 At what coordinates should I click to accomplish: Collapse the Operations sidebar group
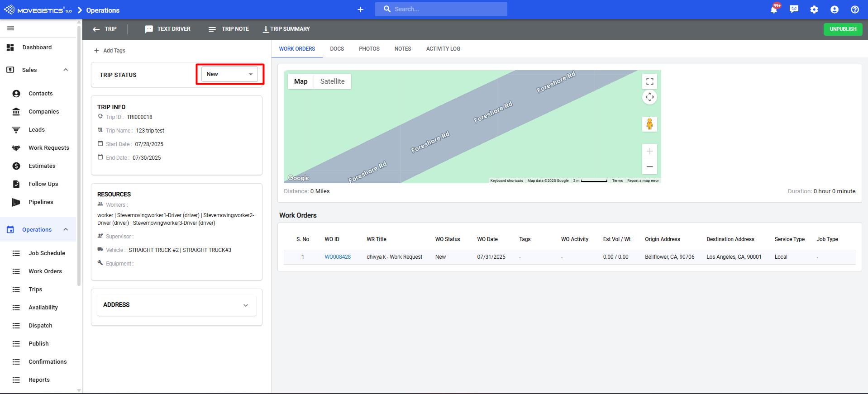pyautogui.click(x=66, y=229)
